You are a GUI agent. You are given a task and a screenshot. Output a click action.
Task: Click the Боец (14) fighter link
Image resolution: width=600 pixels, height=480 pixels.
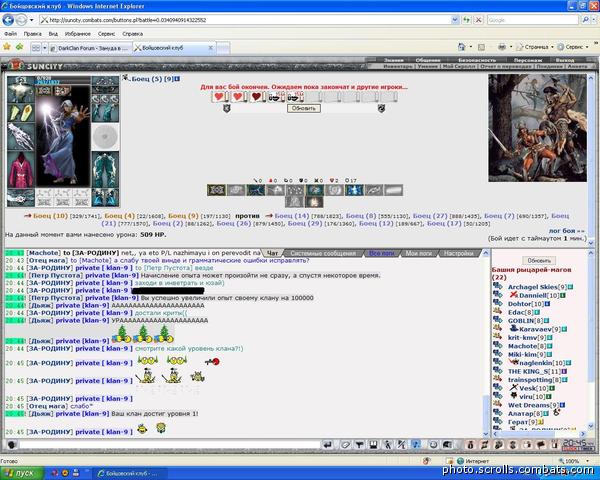click(x=292, y=216)
